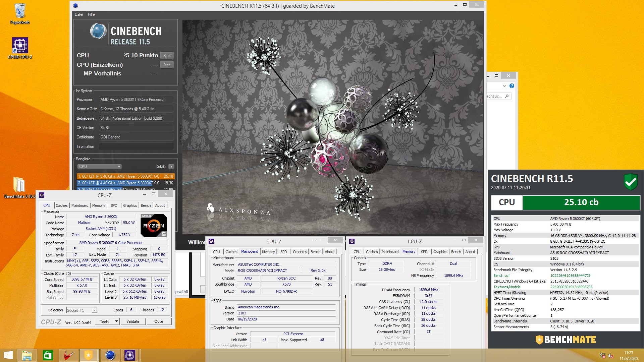Select SPD tab in Mainboard CPU-Z window
Viewport: 644px width, 362px height.
tap(284, 252)
